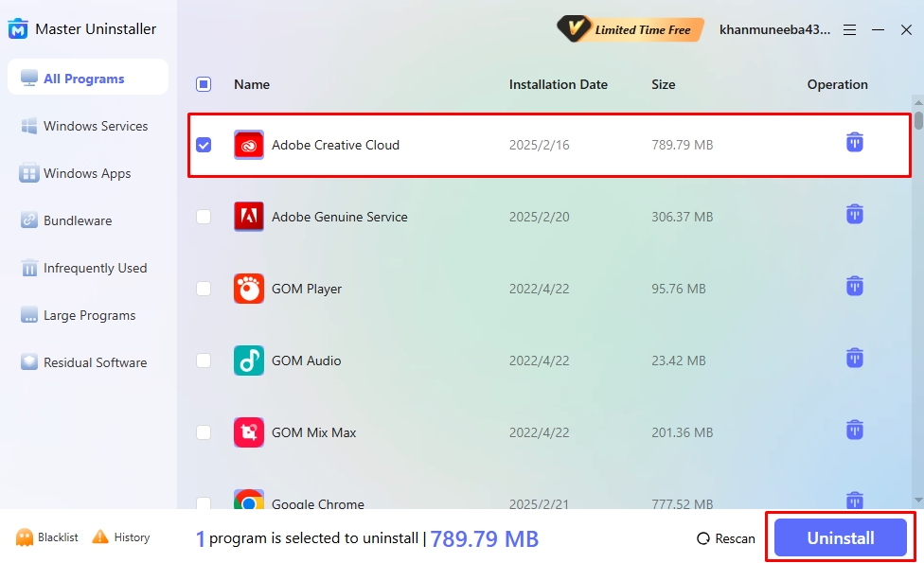
Task: Open the Large Programs category
Action: click(88, 315)
